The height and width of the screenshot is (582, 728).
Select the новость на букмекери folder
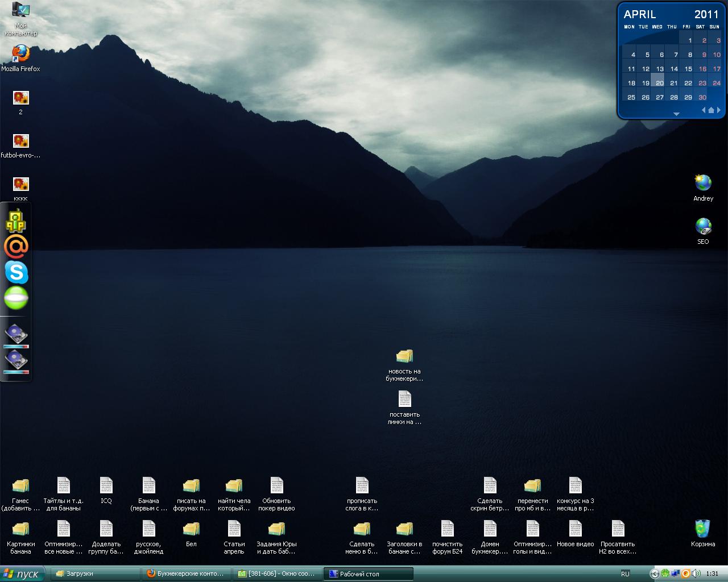coord(404,356)
